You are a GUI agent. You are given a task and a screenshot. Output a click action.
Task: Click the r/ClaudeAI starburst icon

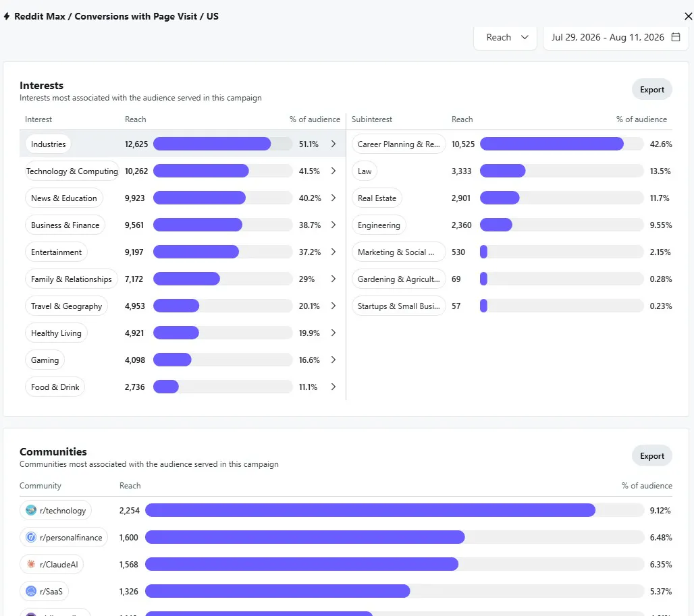click(x=31, y=564)
